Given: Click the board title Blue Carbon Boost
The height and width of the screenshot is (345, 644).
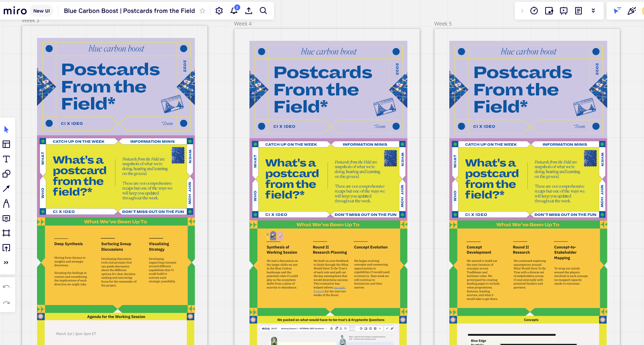Looking at the screenshot, I should click(x=130, y=11).
